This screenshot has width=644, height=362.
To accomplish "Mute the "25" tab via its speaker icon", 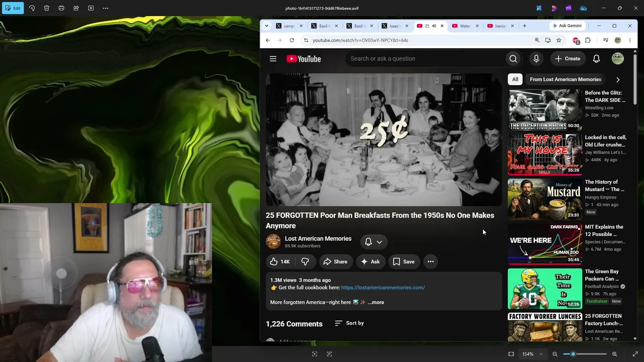I will (x=434, y=26).
